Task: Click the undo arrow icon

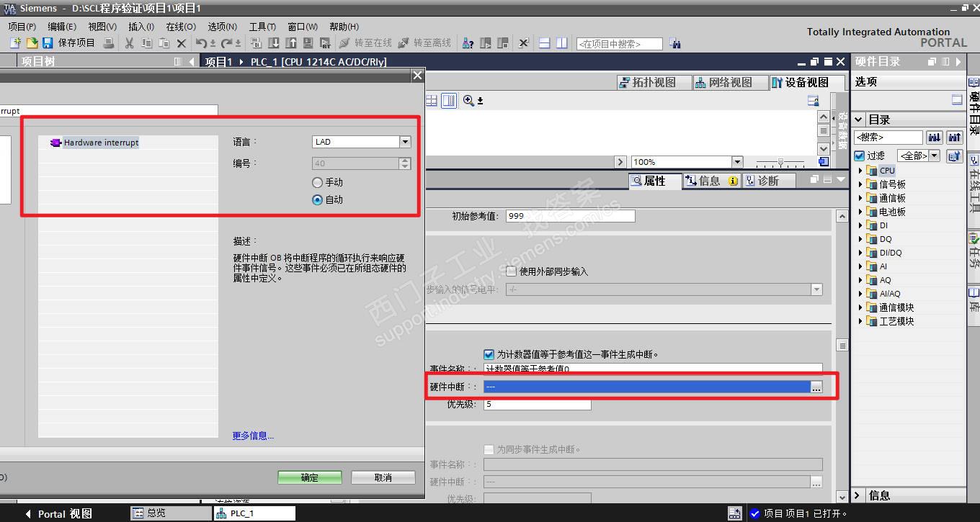Action: [x=202, y=43]
